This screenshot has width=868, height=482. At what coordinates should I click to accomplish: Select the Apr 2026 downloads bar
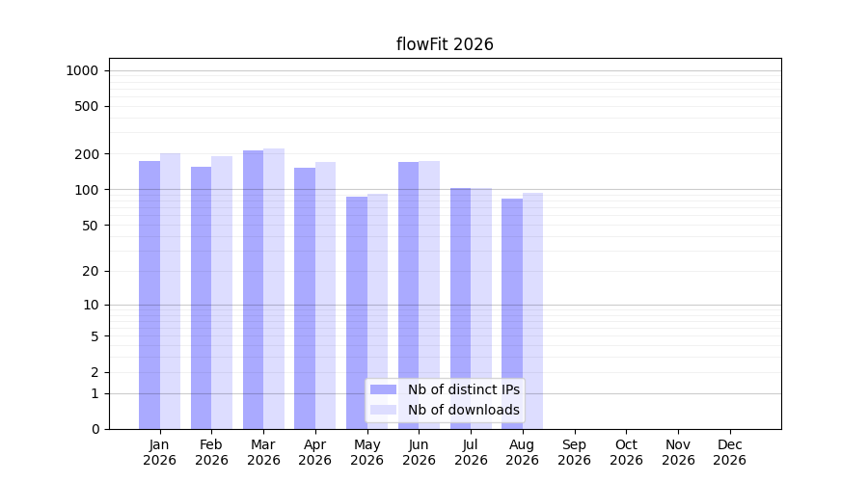pyautogui.click(x=326, y=296)
